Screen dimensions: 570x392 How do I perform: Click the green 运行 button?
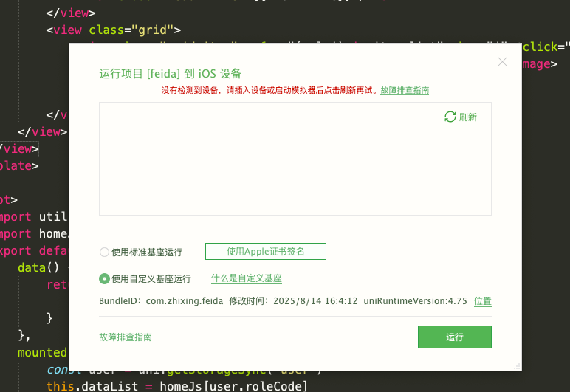454,337
